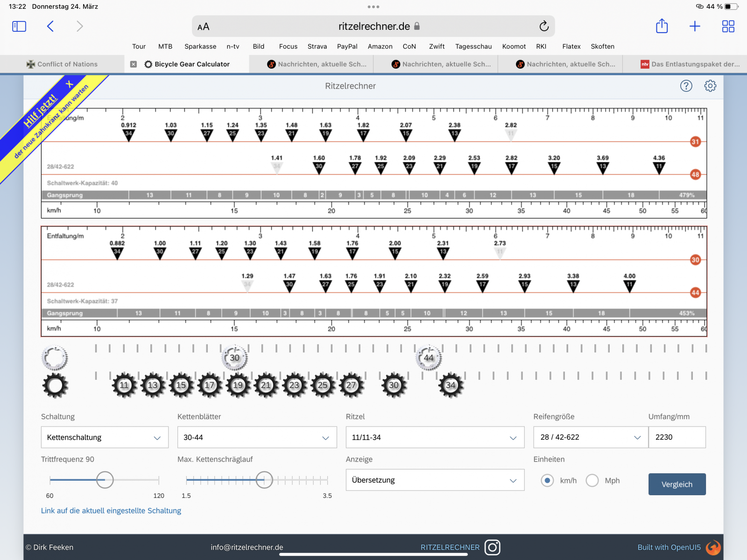Click the empty chainring template icon
Screen dimensions: 747x560
point(55,358)
